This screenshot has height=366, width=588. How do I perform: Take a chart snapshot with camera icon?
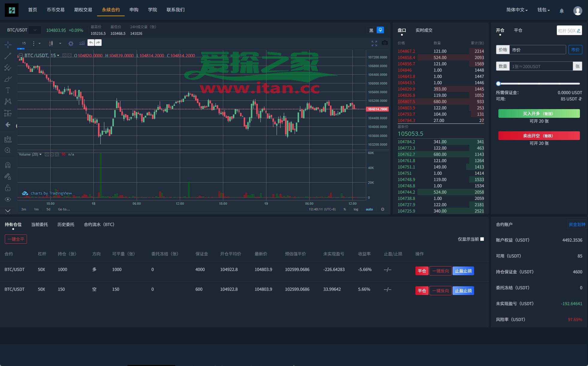[385, 43]
